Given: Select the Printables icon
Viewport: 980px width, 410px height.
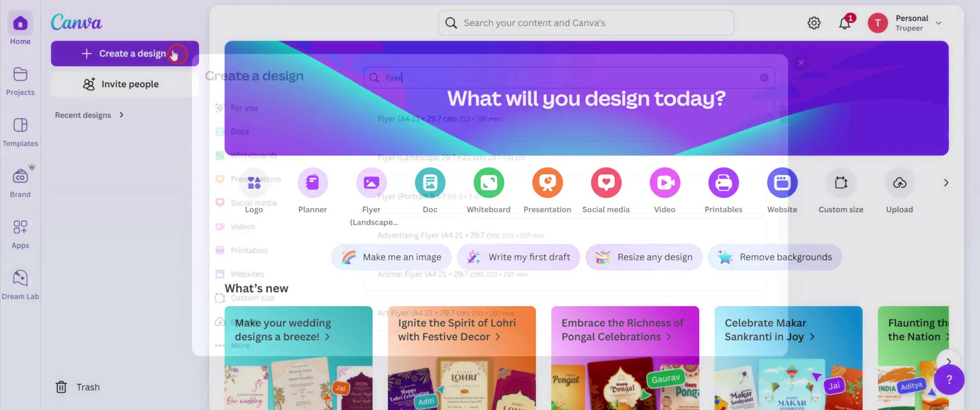Looking at the screenshot, I should click(723, 183).
